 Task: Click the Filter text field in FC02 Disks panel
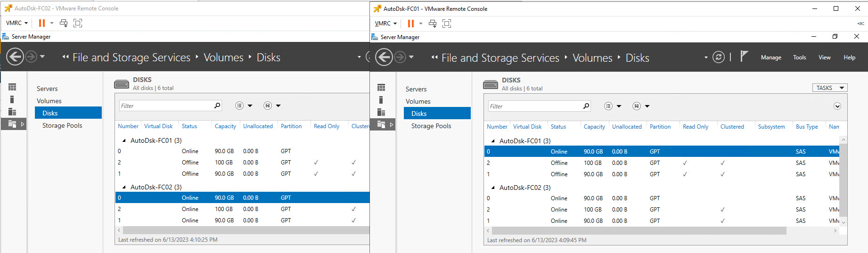(165, 106)
